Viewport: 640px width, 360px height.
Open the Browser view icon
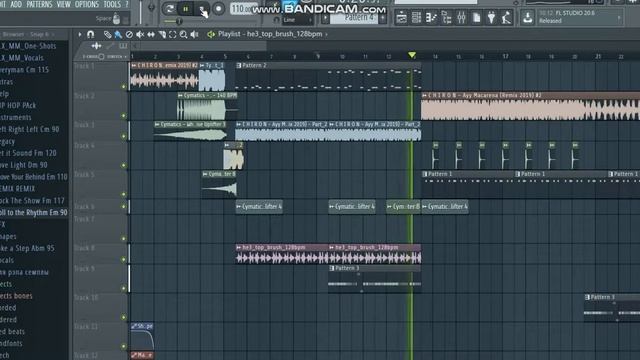coord(447,18)
